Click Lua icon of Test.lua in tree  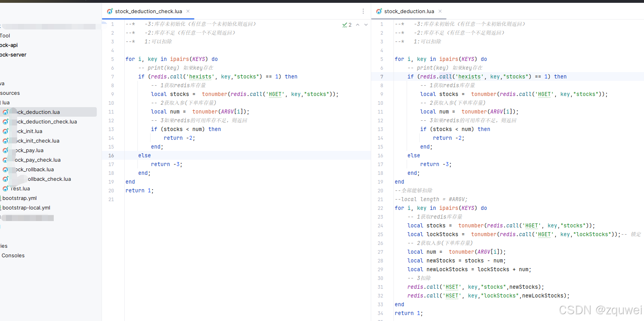coord(6,189)
